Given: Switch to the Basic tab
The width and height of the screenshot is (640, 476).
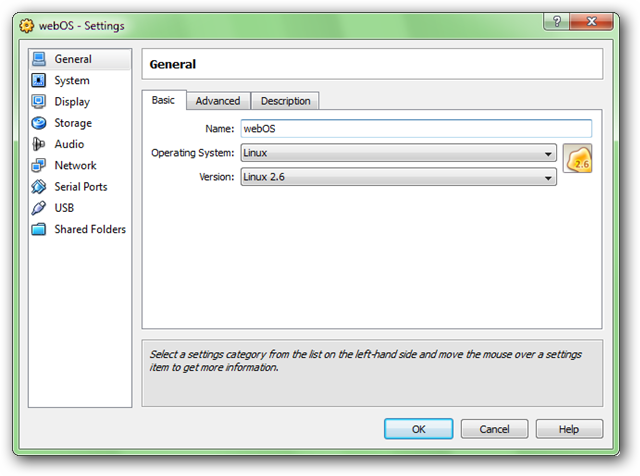Looking at the screenshot, I should [x=164, y=100].
